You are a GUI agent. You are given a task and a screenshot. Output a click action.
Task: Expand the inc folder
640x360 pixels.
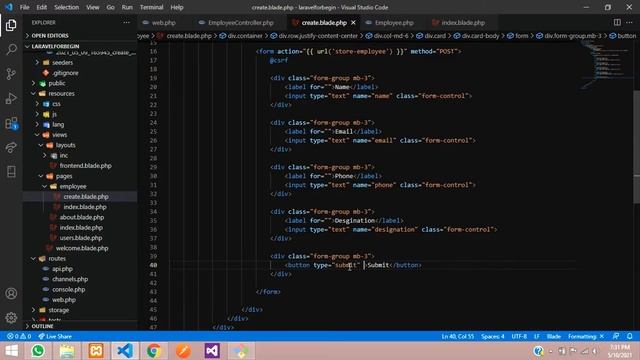[64, 155]
